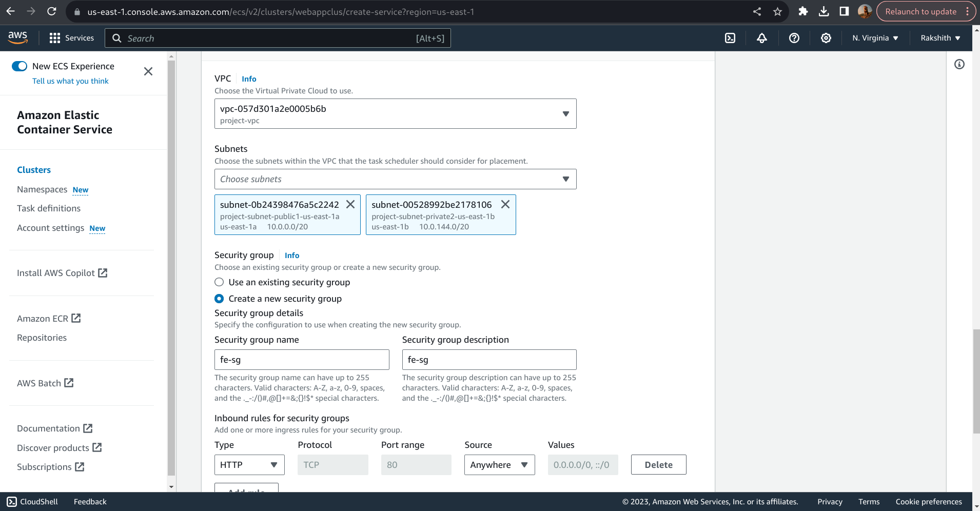The width and height of the screenshot is (980, 511).
Task: Click the AWS logo home icon
Action: 18,37
